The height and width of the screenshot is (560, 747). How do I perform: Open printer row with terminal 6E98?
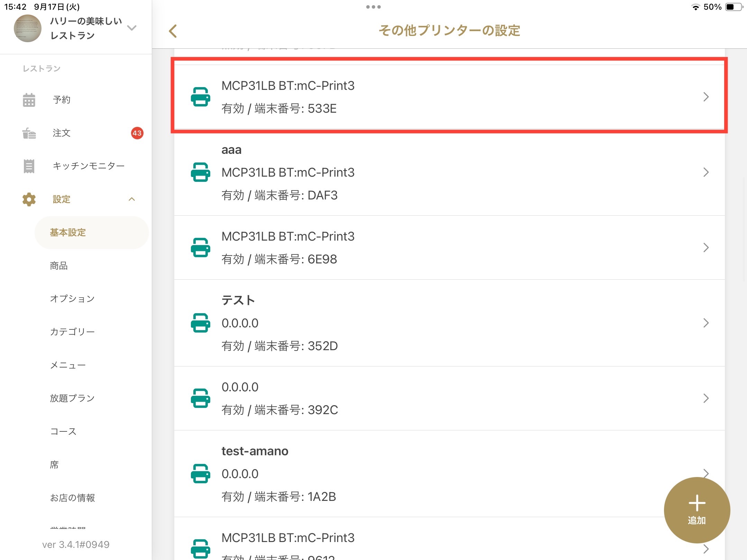point(449,248)
